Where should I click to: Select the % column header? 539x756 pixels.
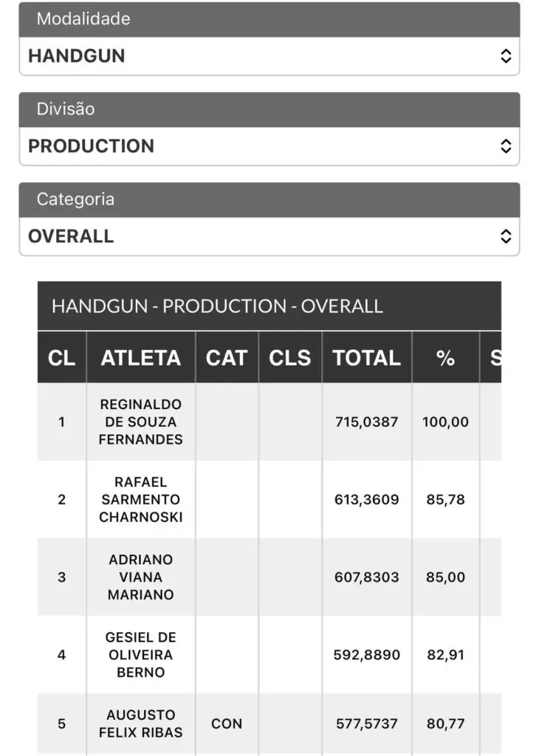click(445, 358)
